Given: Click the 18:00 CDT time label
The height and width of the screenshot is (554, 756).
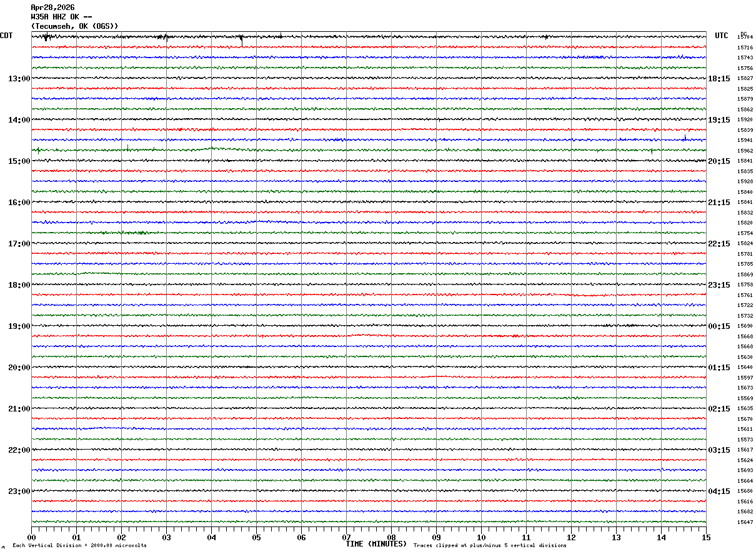Looking at the screenshot, I should pos(19,285).
